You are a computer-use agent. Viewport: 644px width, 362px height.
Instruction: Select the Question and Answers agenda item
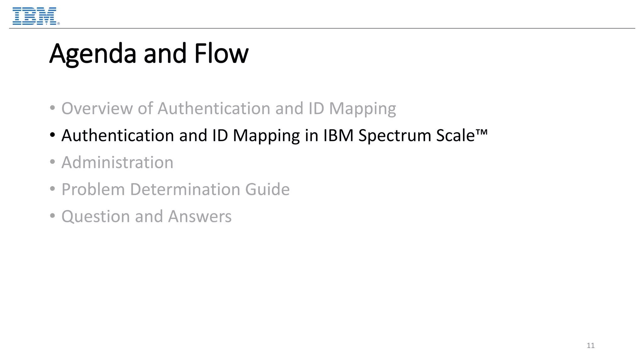point(147,217)
